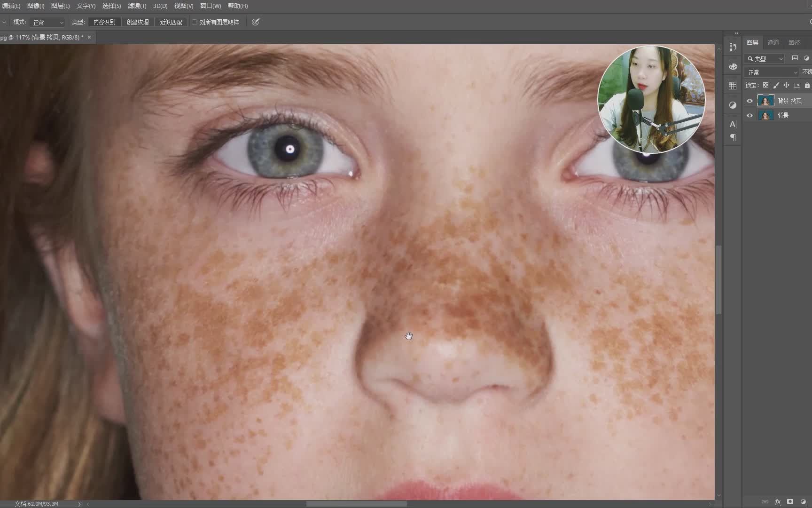
Task: Open the 选择(S) menu
Action: pos(111,6)
